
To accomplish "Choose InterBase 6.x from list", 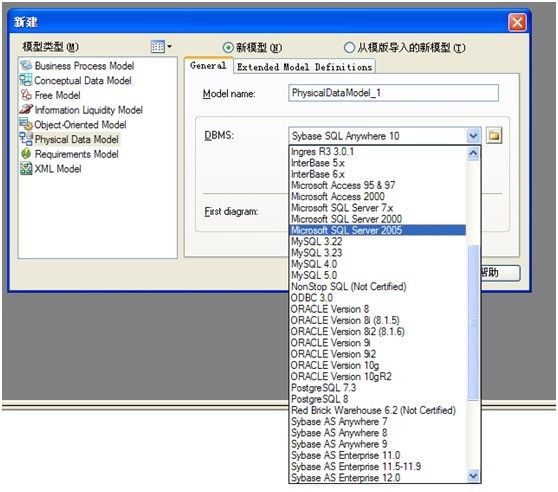I will (x=378, y=174).
